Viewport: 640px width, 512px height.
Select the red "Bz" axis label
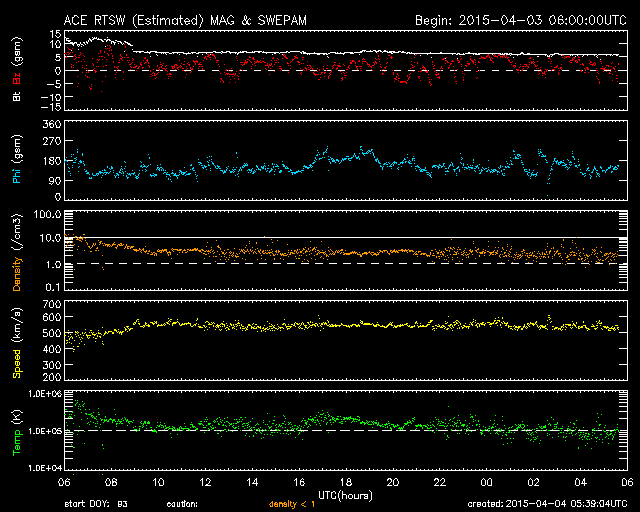click(x=17, y=79)
